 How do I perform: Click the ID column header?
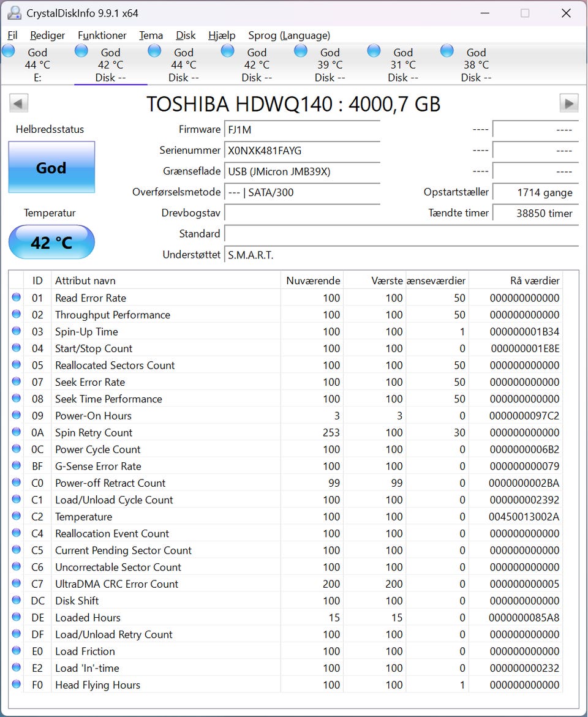point(37,280)
